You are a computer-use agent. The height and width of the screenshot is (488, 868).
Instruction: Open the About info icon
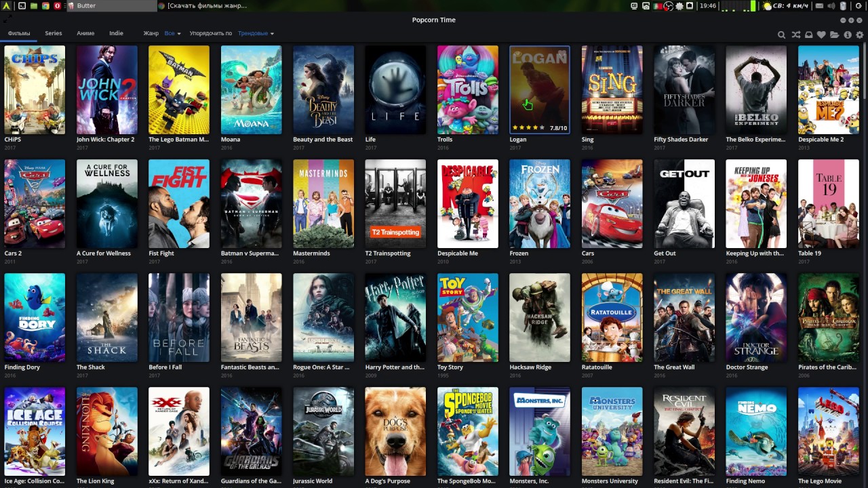(848, 35)
